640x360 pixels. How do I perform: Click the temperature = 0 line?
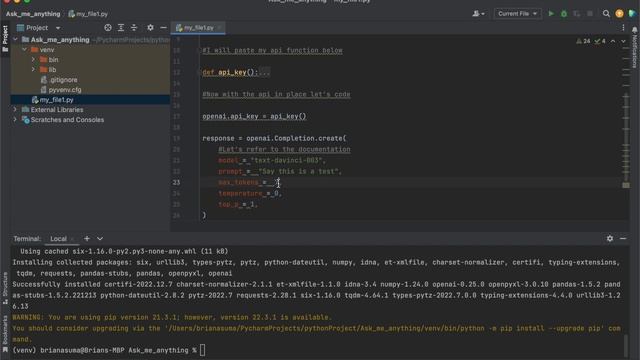pos(250,193)
